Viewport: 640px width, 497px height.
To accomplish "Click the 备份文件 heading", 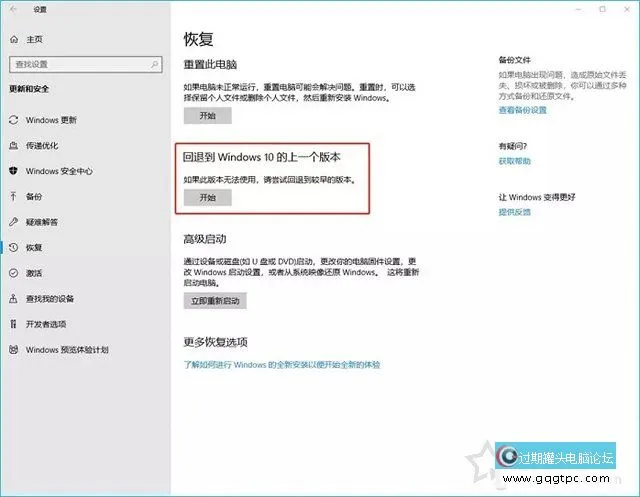I will (514, 60).
